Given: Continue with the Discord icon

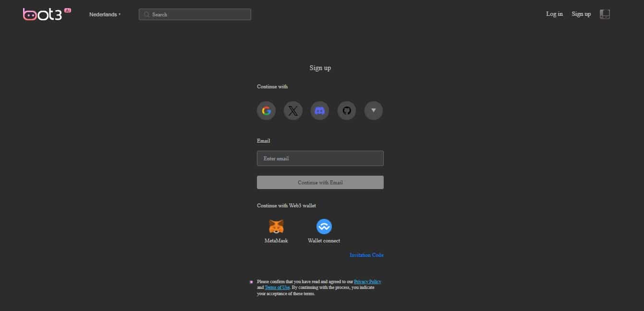Looking at the screenshot, I should (x=320, y=111).
